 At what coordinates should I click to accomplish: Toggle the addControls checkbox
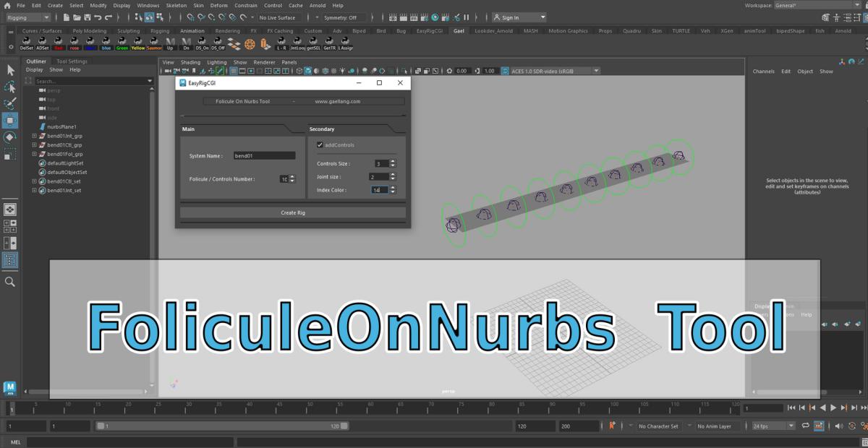pos(320,145)
